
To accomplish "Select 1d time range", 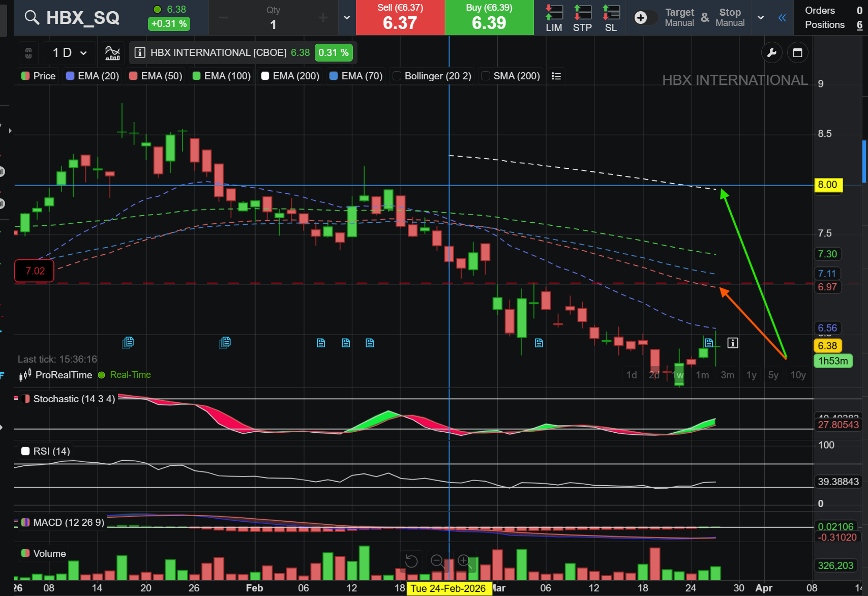I will (632, 375).
